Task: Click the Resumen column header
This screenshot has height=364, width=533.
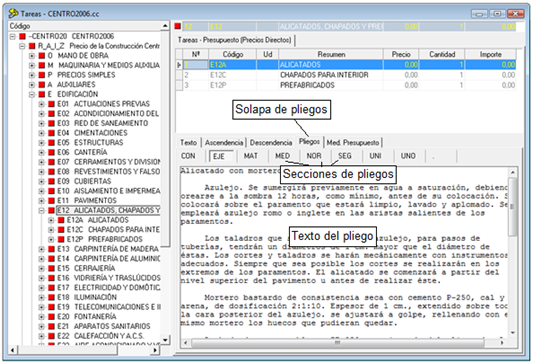Action: click(x=331, y=54)
